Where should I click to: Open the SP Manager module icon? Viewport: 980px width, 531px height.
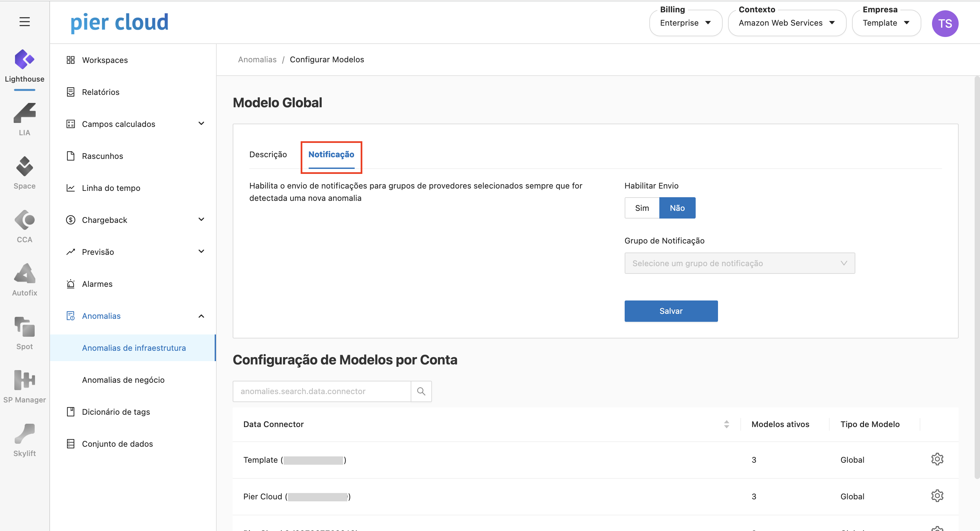click(24, 380)
